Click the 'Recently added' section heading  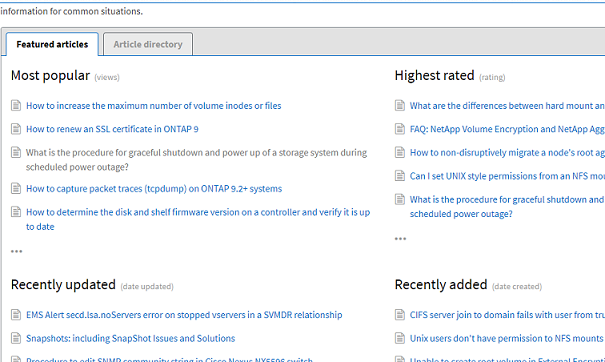coord(441,285)
